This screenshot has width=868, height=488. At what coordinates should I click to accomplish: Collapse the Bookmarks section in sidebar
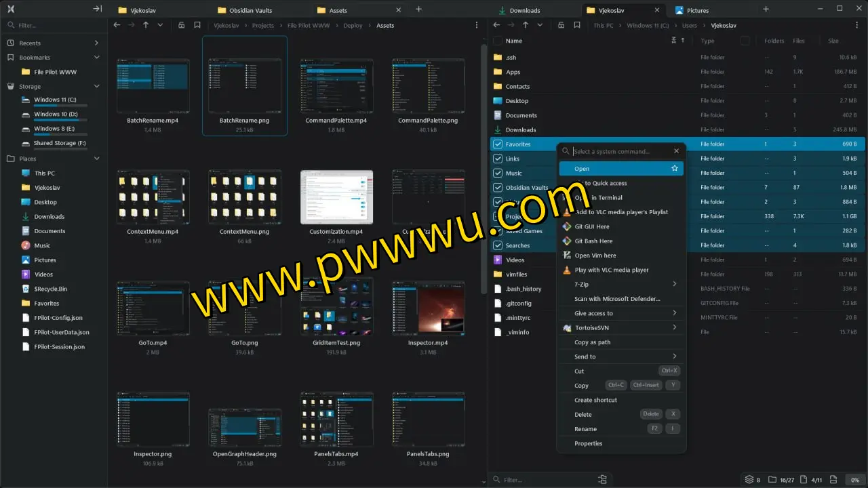pyautogui.click(x=97, y=58)
